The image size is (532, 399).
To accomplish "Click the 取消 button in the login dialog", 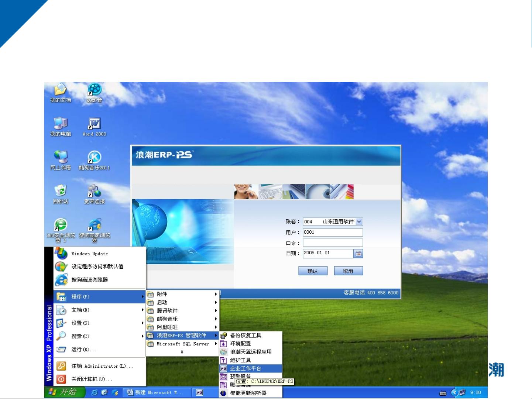I will tap(348, 271).
